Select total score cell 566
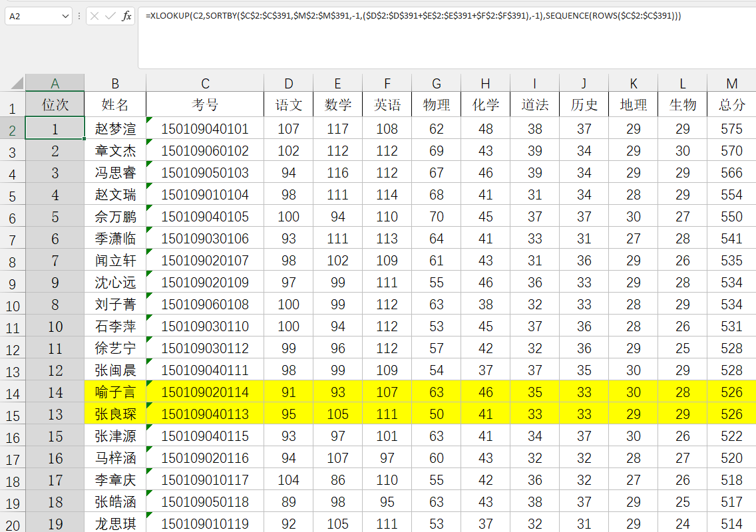Image resolution: width=756 pixels, height=532 pixels. click(731, 172)
